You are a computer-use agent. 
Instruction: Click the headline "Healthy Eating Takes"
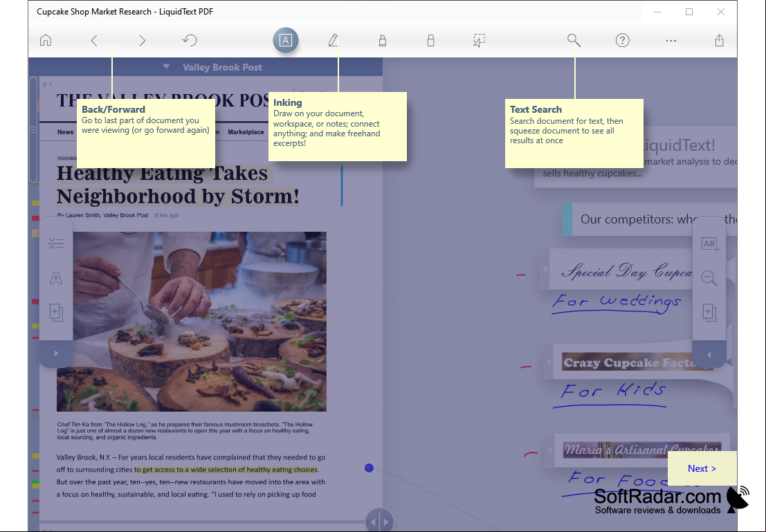162,174
